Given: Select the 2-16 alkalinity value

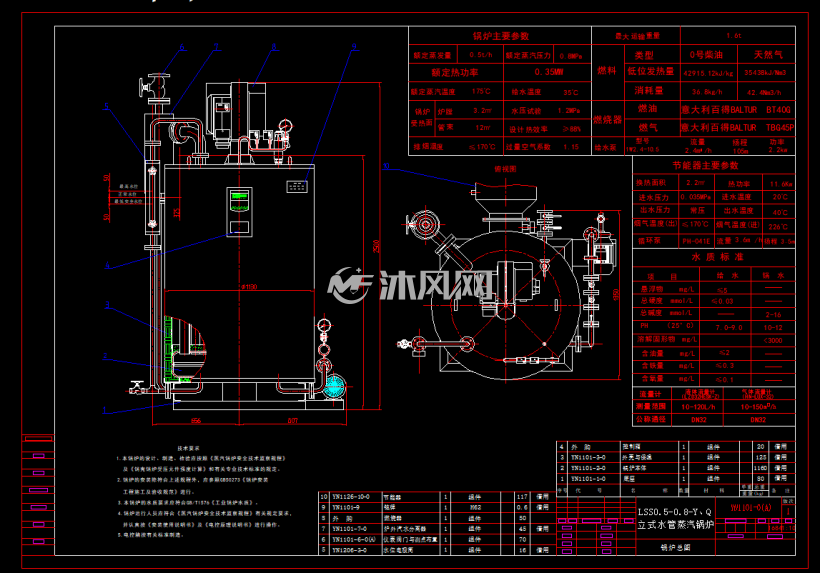Looking at the screenshot, I should point(773,315).
